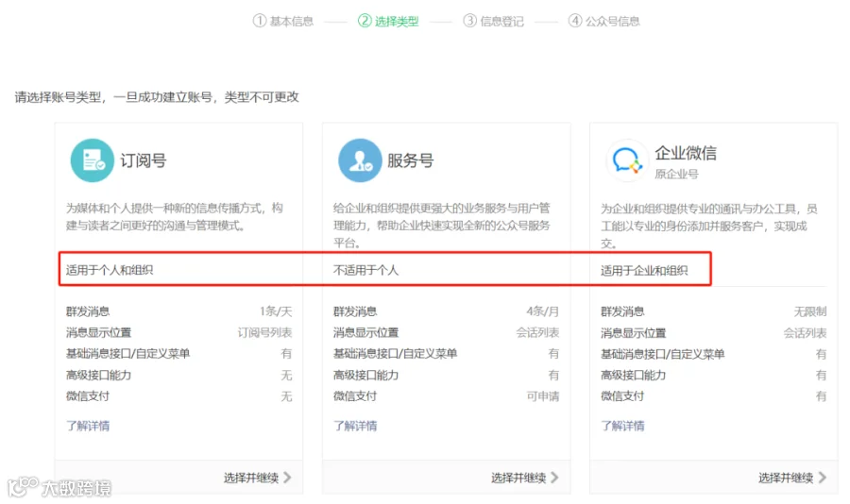Viewport: 850px width, 504px height.
Task: Click 会话列表 value in 服务号 card
Action: pyautogui.click(x=537, y=332)
